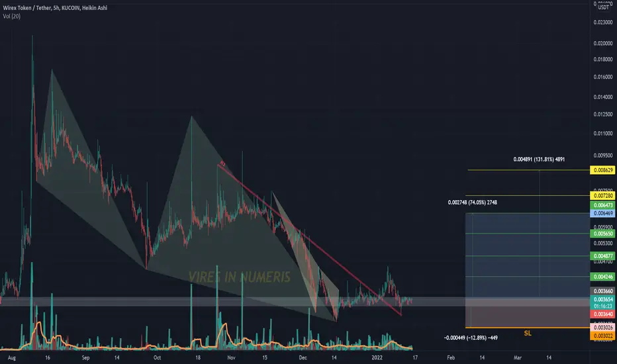Select the blue profit zone rectangle
This screenshot has height=364, width=617.
coord(527,255)
